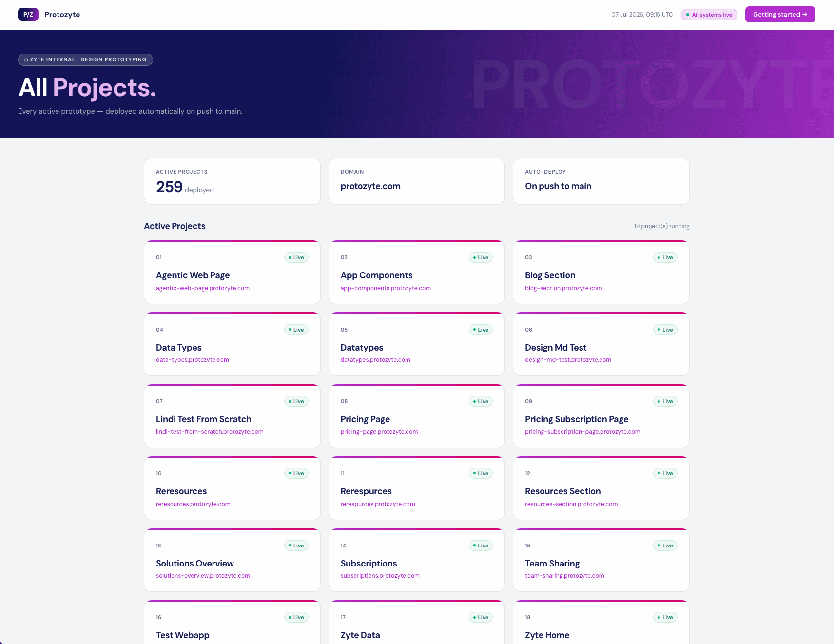Click Live badge on Pricing Page card

(x=481, y=401)
